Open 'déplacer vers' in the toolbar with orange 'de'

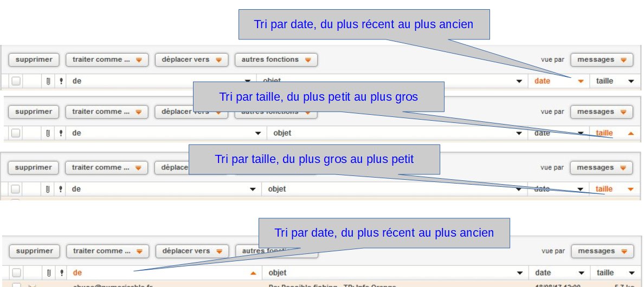(x=192, y=251)
